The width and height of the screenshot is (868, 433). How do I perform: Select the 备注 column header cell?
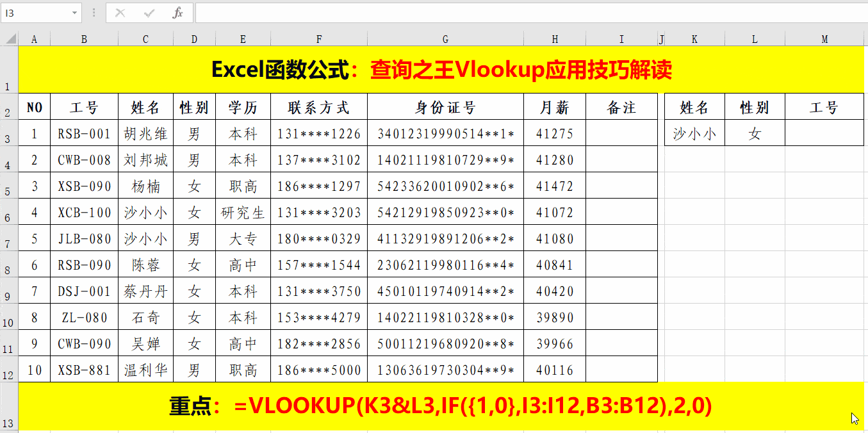[x=621, y=107]
